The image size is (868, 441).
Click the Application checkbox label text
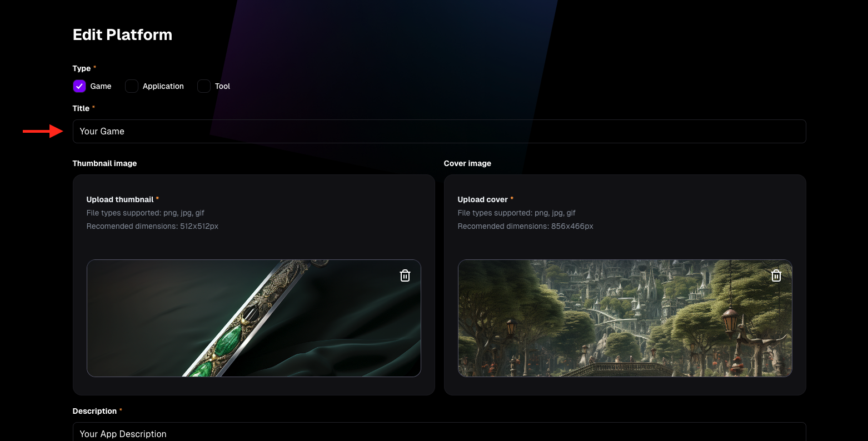tap(163, 86)
